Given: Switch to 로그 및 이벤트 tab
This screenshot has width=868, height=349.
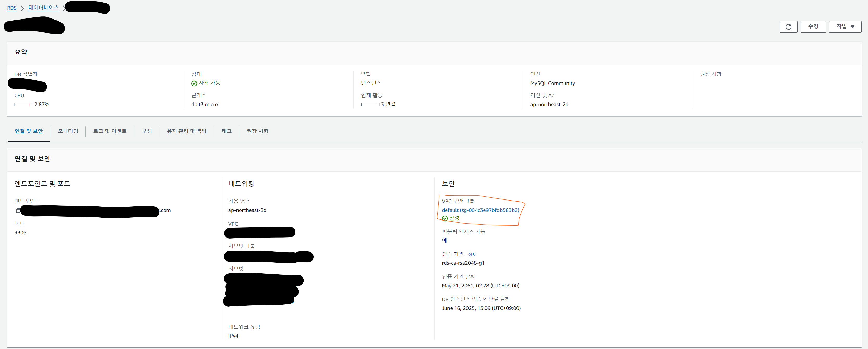Looking at the screenshot, I should click(110, 131).
